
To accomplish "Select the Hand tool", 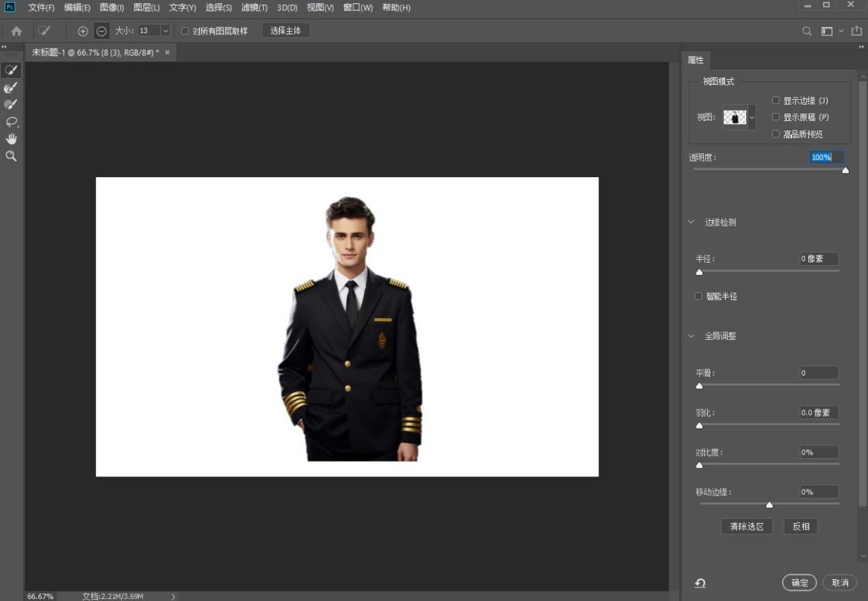I will [11, 139].
